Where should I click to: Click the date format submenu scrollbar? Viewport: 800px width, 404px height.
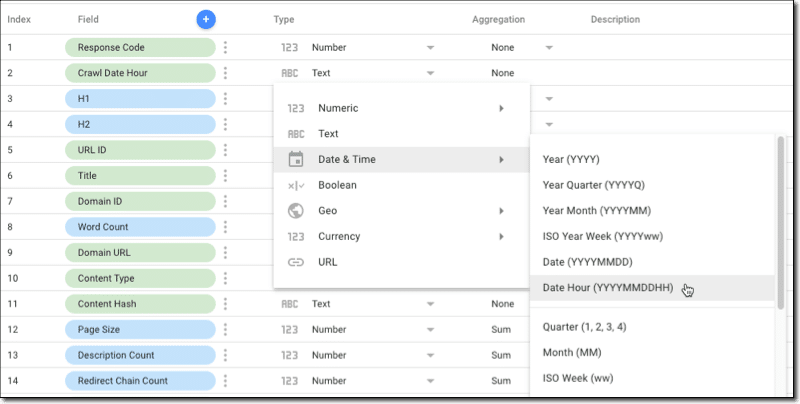coord(781,222)
